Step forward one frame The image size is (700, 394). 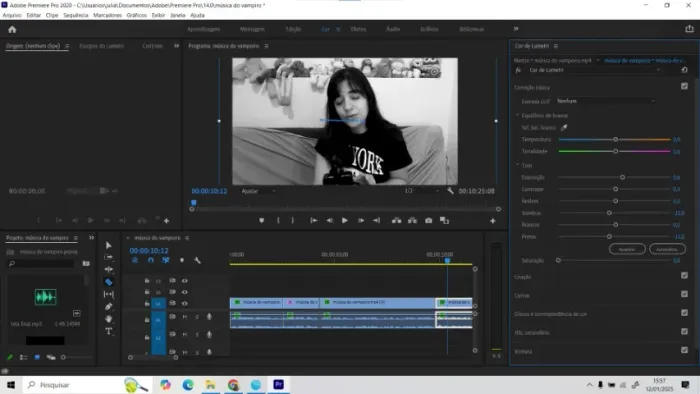click(361, 220)
